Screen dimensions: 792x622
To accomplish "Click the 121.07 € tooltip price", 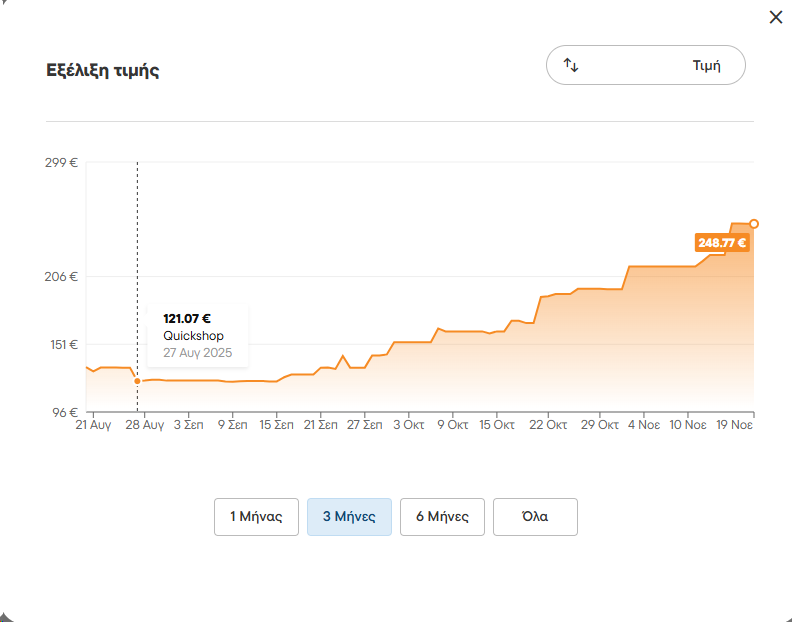I will [x=186, y=319].
